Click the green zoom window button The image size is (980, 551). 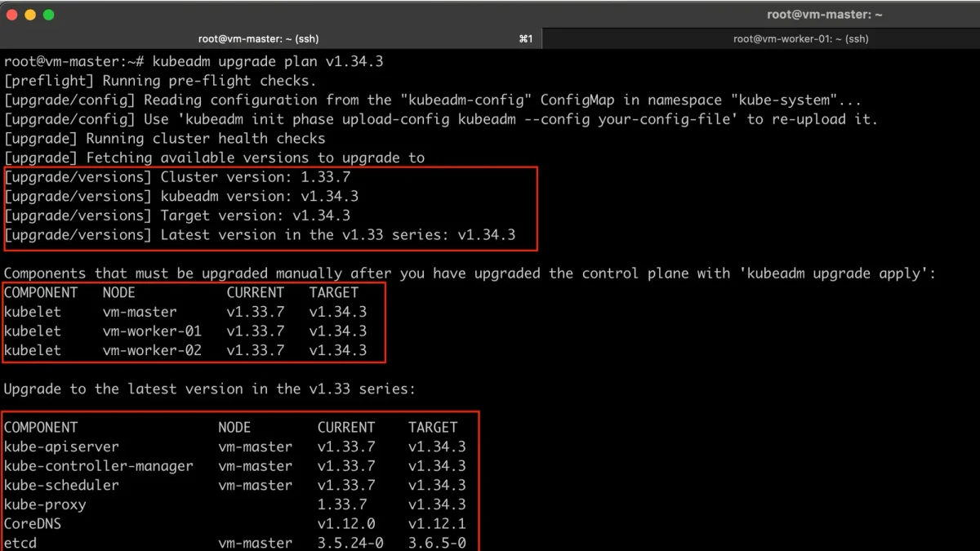48,15
